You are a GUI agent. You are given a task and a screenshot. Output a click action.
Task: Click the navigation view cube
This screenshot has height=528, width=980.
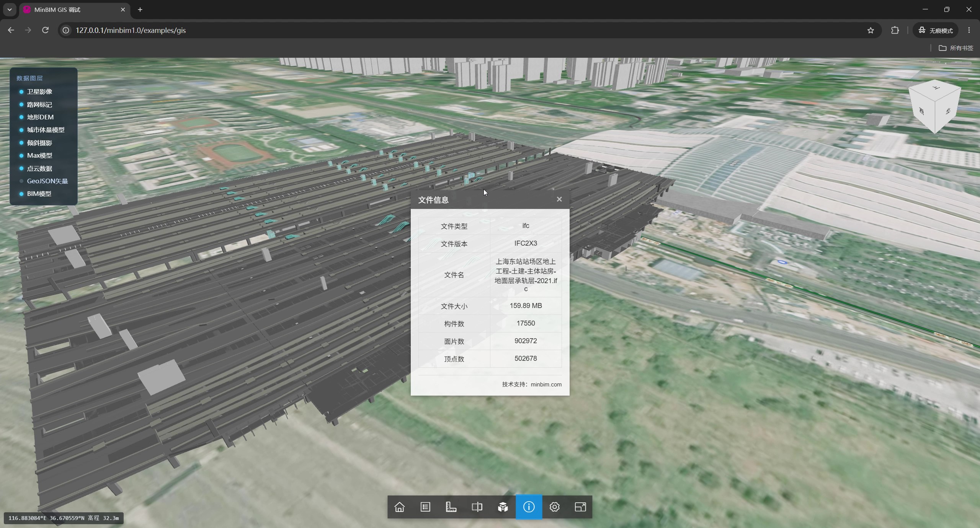pyautogui.click(x=934, y=106)
